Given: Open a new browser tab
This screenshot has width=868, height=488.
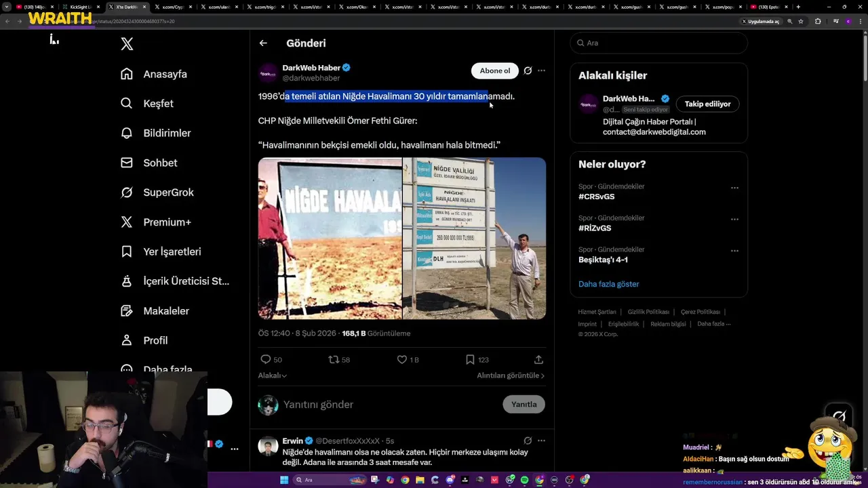Looking at the screenshot, I should point(798,7).
